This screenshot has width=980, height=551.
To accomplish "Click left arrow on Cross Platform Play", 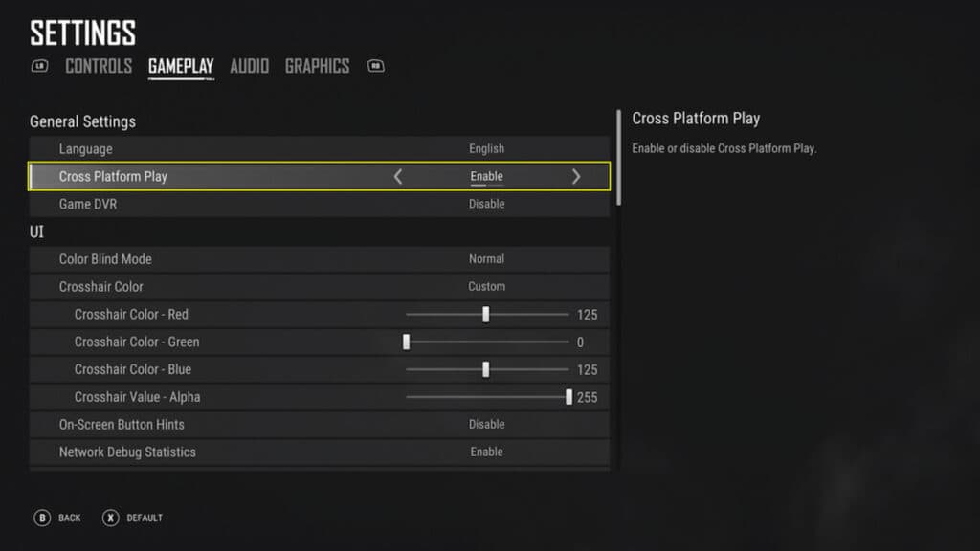I will tap(399, 176).
